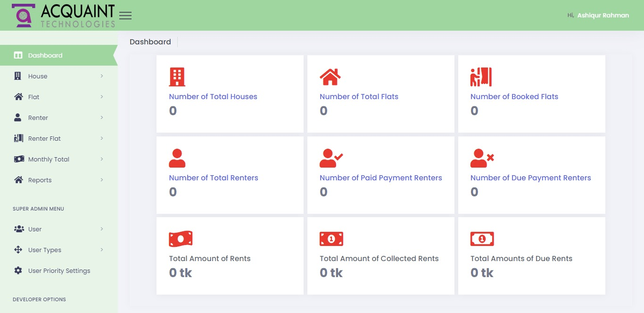Select the Monthly Total money icon

point(18,159)
